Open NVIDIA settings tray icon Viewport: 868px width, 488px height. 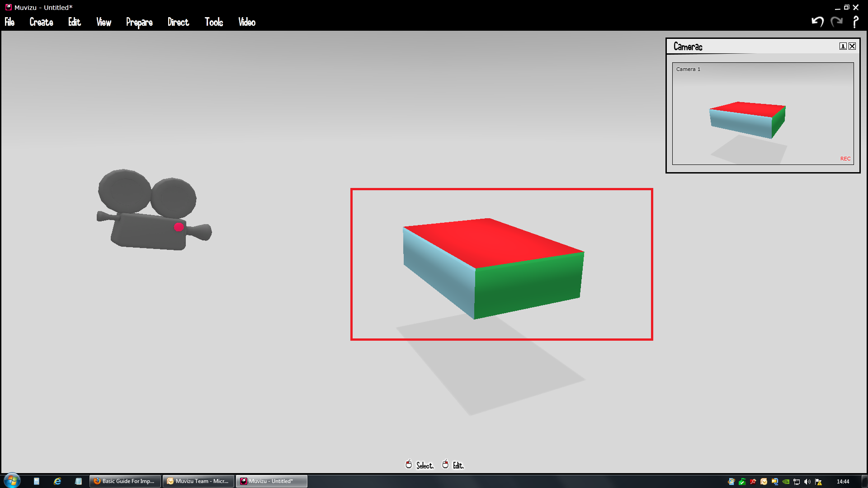point(786,482)
